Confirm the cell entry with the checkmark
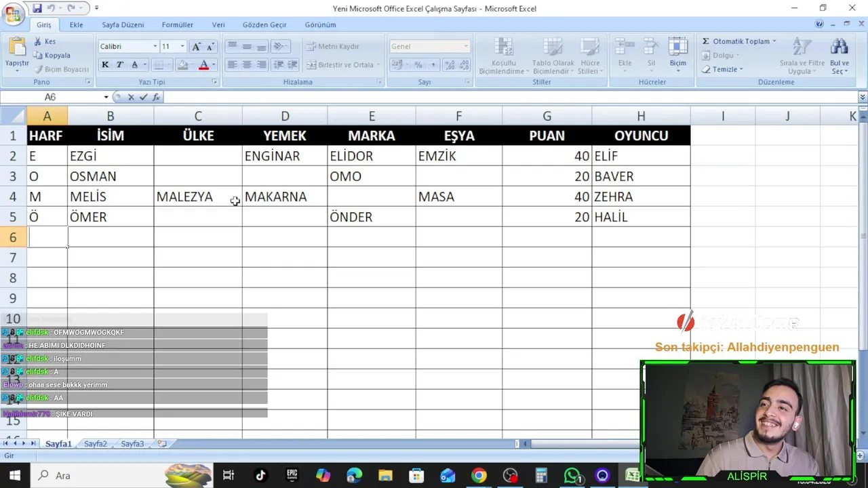This screenshot has height=488, width=868. point(143,97)
